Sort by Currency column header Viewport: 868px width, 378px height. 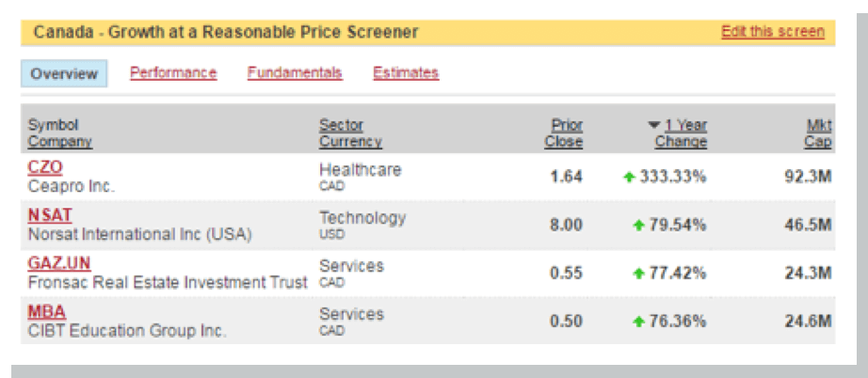[350, 142]
